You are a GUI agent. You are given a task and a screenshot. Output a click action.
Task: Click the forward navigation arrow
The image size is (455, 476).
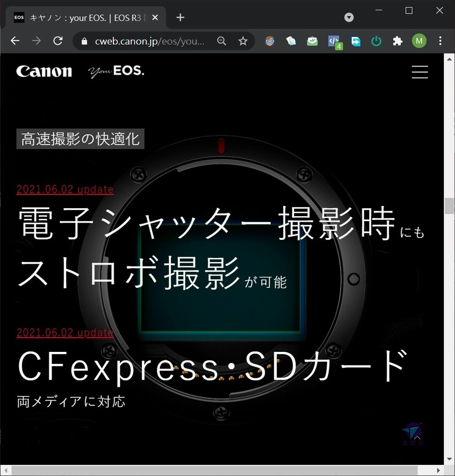click(36, 41)
